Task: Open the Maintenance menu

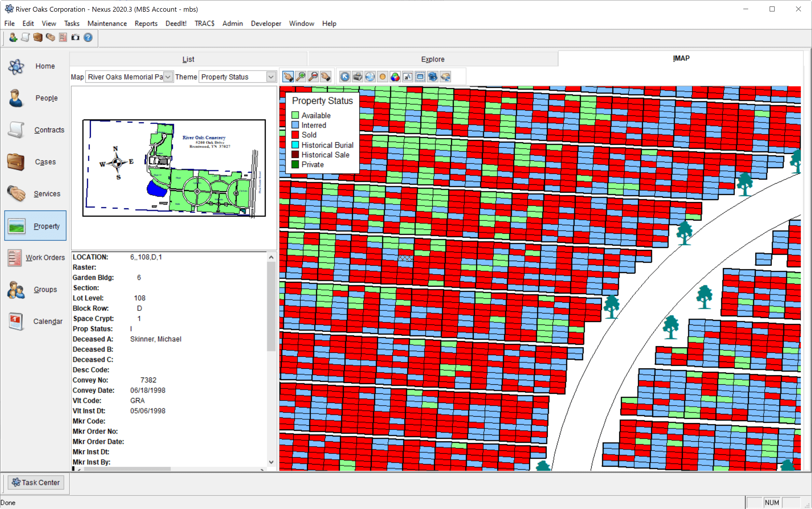Action: [x=107, y=23]
